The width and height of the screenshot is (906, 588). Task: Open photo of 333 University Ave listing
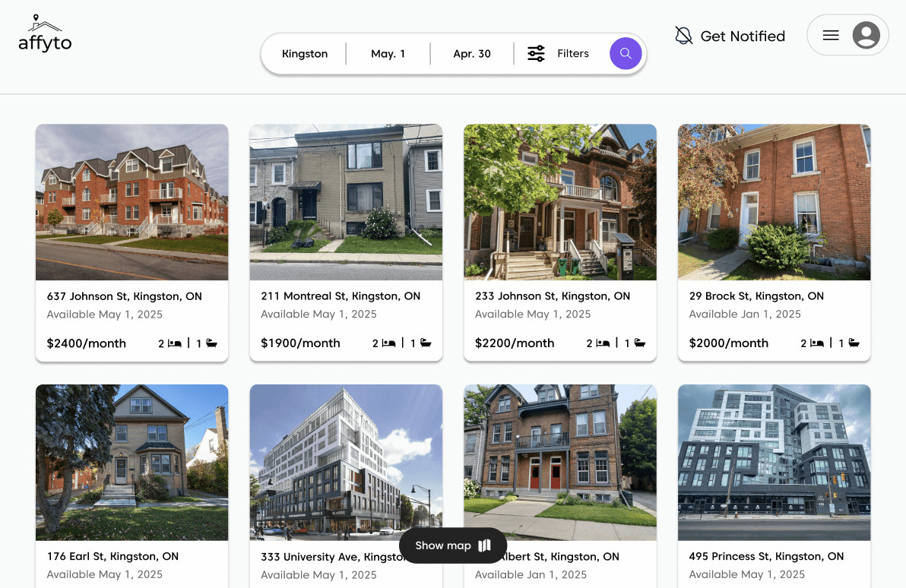[346, 463]
